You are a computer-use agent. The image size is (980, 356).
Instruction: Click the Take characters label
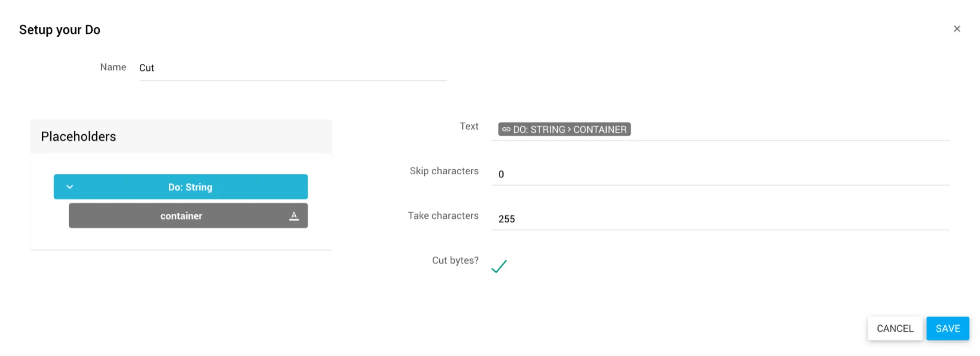click(443, 216)
